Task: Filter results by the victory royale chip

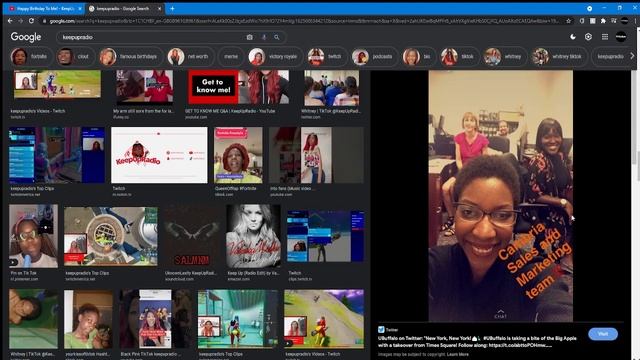Action: (275, 56)
